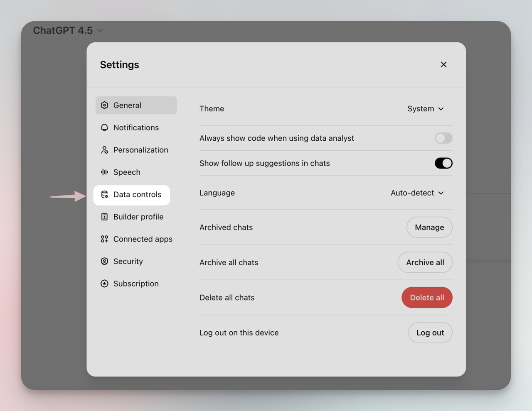Click the Personalization icon in the sidebar
532x411 pixels.
coord(104,150)
